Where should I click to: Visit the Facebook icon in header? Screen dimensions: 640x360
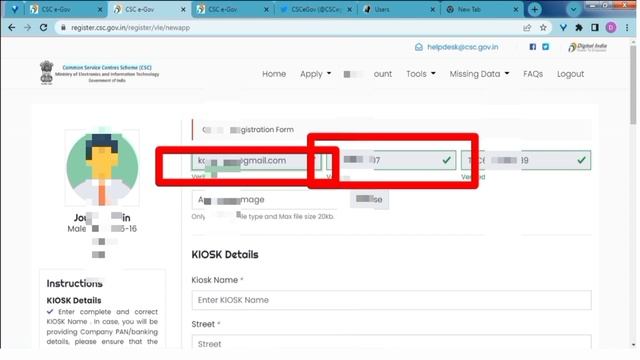pyautogui.click(x=532, y=47)
